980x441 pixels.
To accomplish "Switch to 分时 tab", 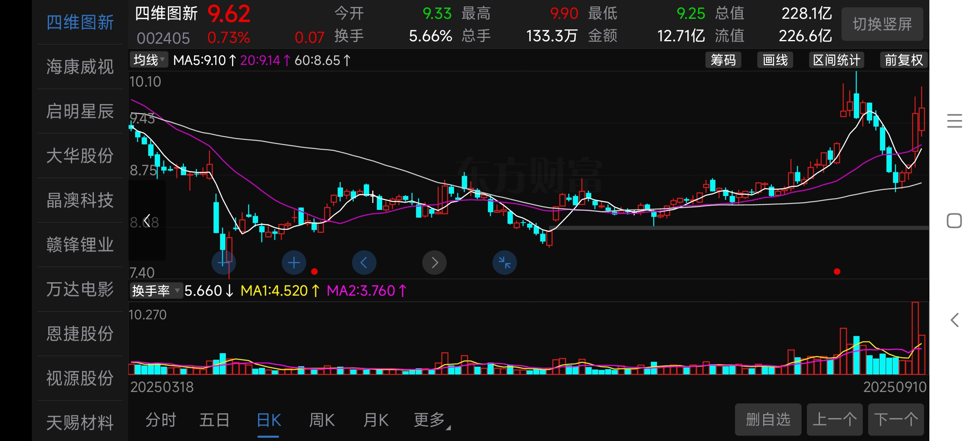I will pos(161,420).
